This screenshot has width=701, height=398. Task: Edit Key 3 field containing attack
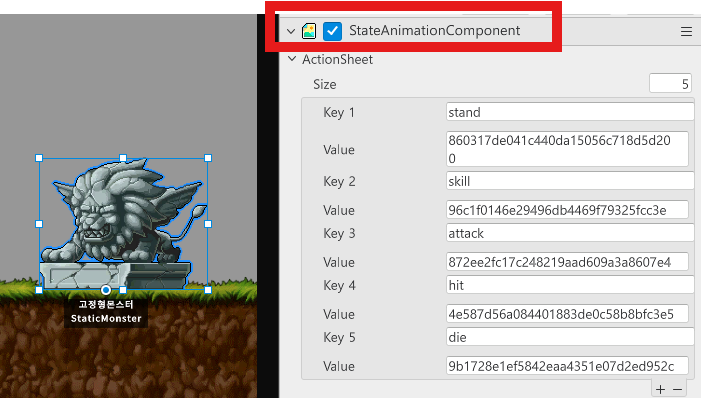click(570, 233)
